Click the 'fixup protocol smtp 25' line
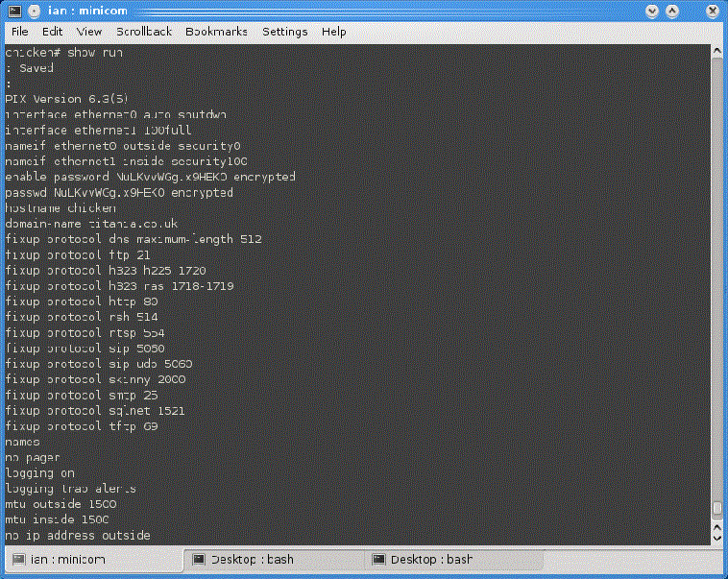Viewport: 728px width, 579px height. tap(82, 396)
